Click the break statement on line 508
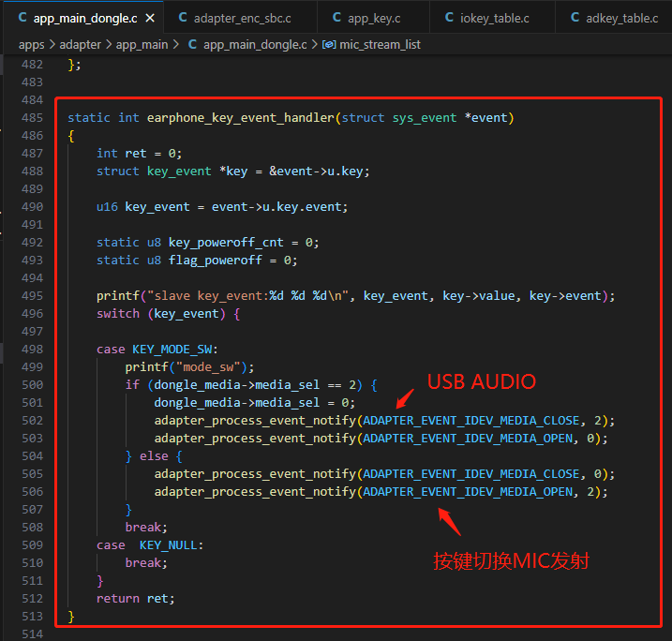Screen dimensions: 672x641 (x=146, y=528)
